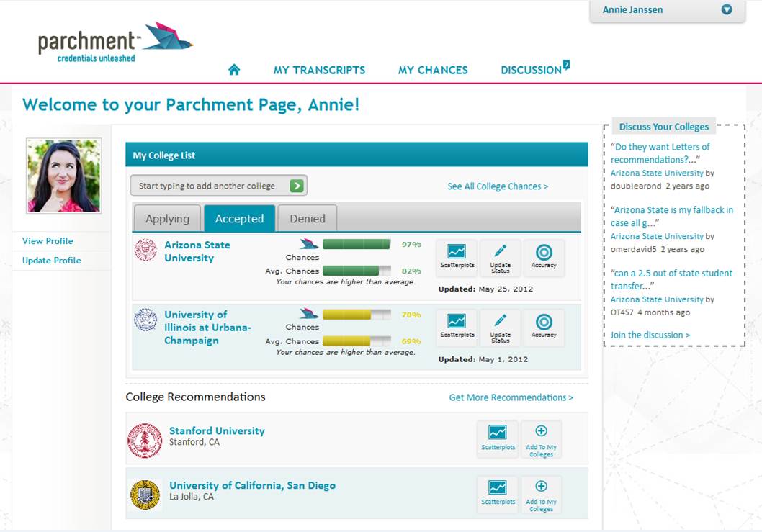
Task: Open Scatterplots for UC San Diego
Action: click(x=498, y=494)
